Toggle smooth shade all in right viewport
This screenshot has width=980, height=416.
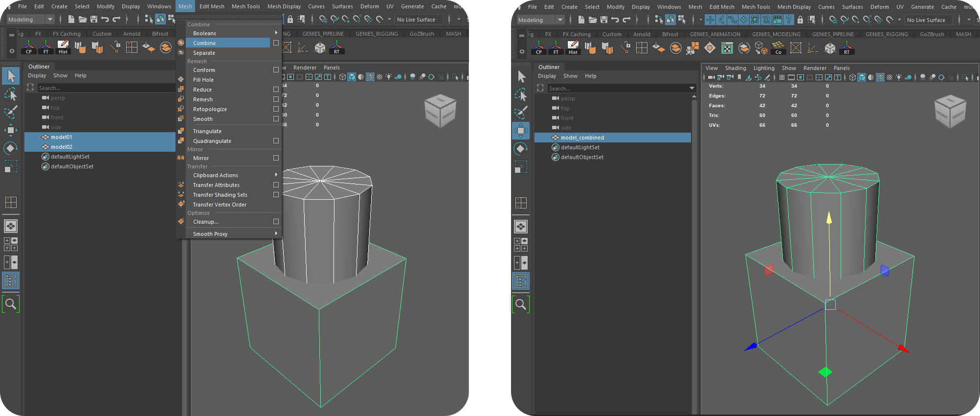coord(862,77)
